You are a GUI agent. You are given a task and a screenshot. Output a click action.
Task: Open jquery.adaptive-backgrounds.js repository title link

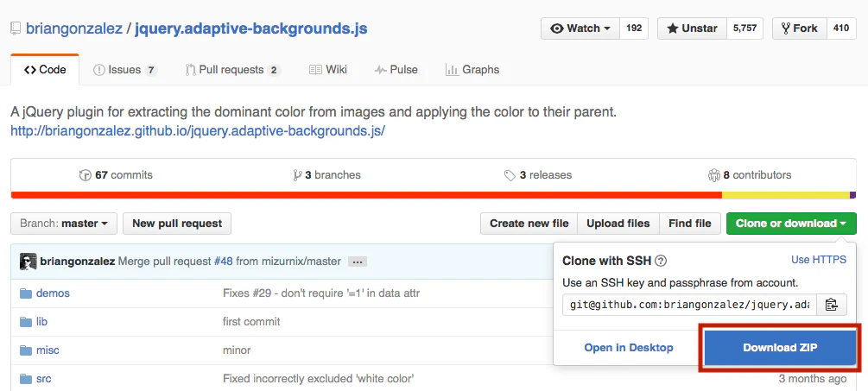pyautogui.click(x=250, y=28)
